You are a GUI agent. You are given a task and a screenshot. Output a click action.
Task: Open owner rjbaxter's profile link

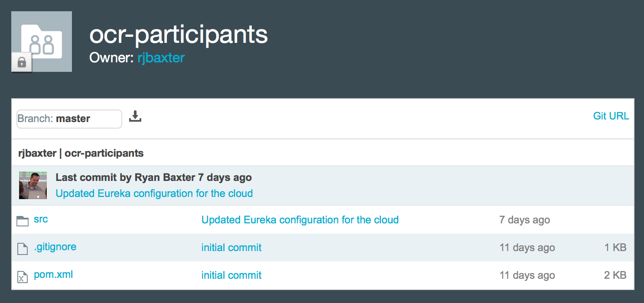tap(161, 58)
